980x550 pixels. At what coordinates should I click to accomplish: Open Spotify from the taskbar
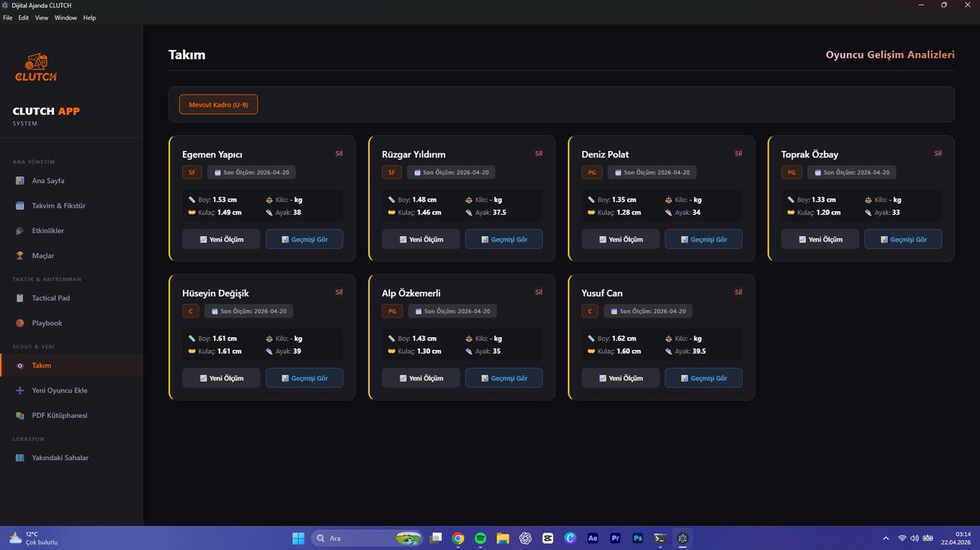pos(479,539)
